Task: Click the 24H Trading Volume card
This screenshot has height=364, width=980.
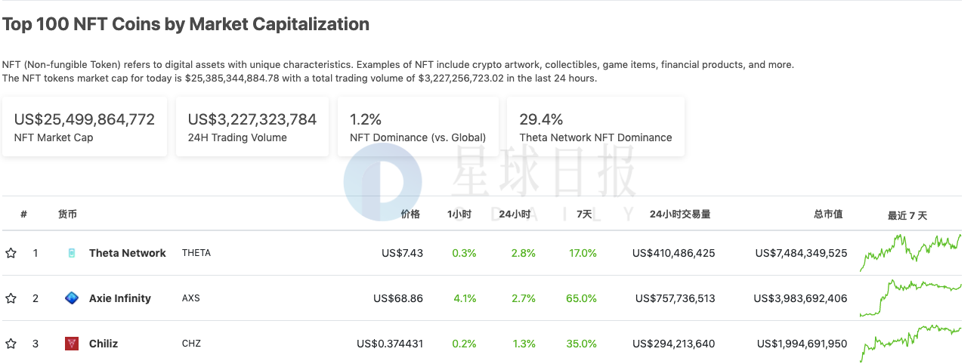Action: click(x=252, y=127)
